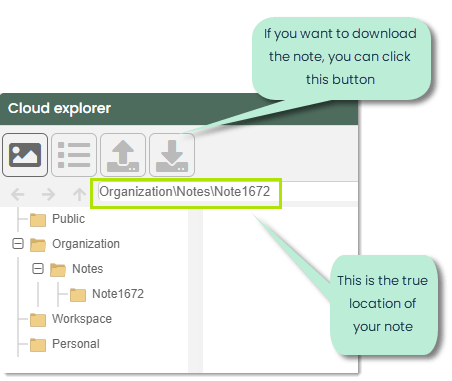Click the Public folder icon

(38, 220)
